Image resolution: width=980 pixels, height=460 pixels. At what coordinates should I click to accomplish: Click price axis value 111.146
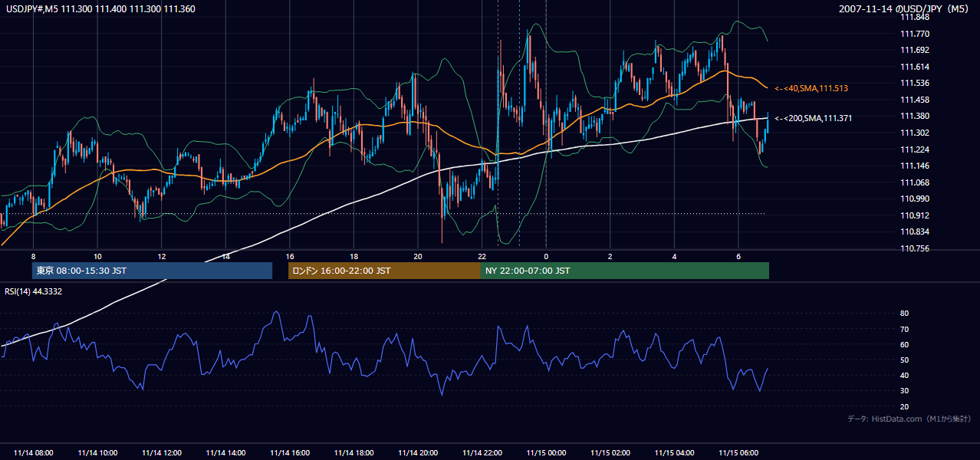coord(914,166)
